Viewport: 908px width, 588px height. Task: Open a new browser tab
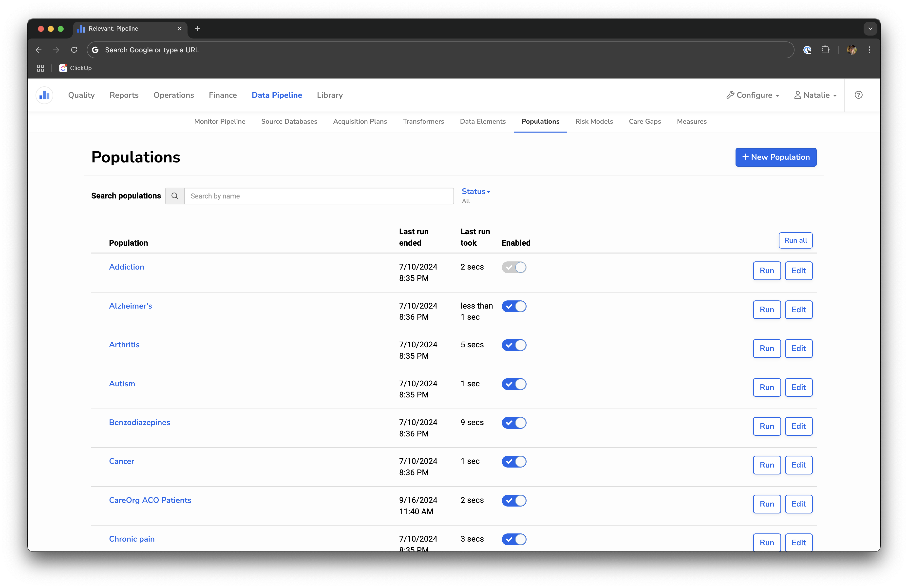tap(197, 29)
